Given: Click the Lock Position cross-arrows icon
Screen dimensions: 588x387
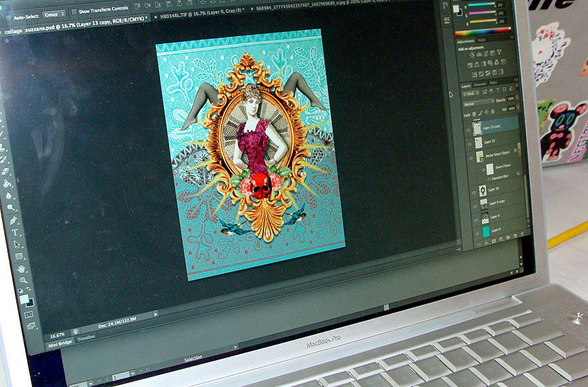Looking at the screenshot, I should click(486, 112).
